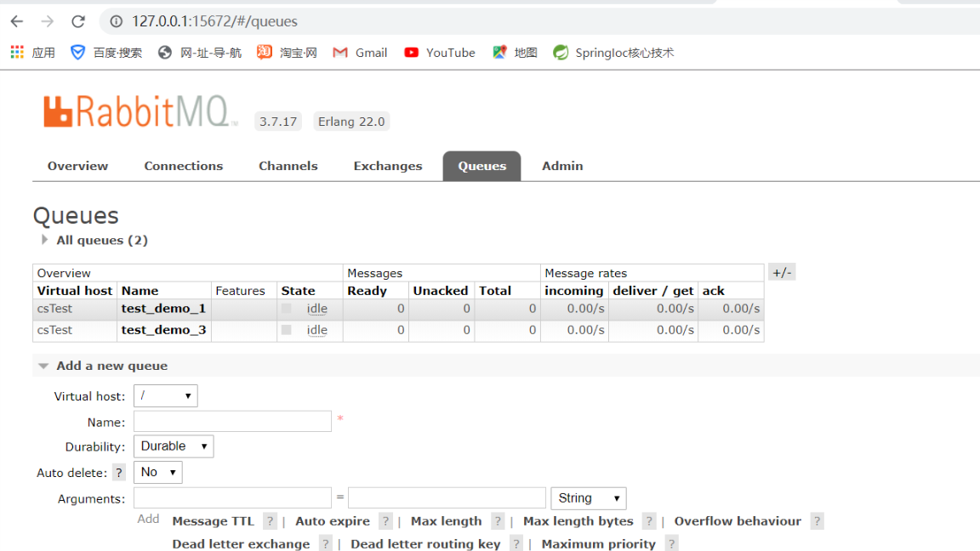Click the RabbitMQ logo
980x551 pixels.
coord(140,112)
